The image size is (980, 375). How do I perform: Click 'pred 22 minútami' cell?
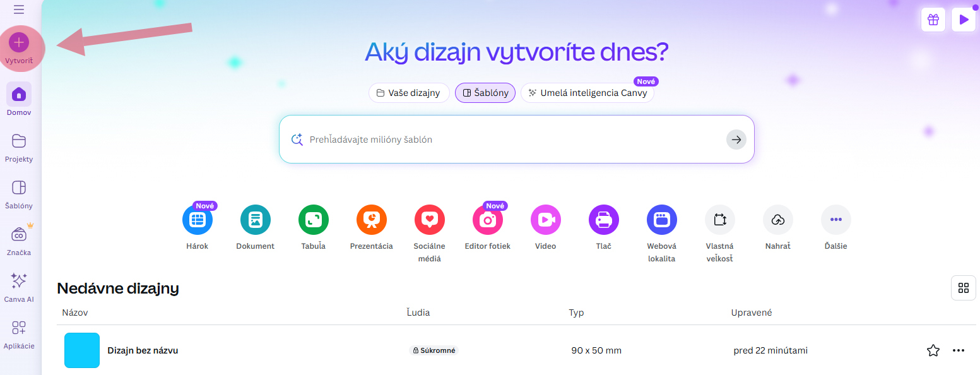(x=770, y=350)
